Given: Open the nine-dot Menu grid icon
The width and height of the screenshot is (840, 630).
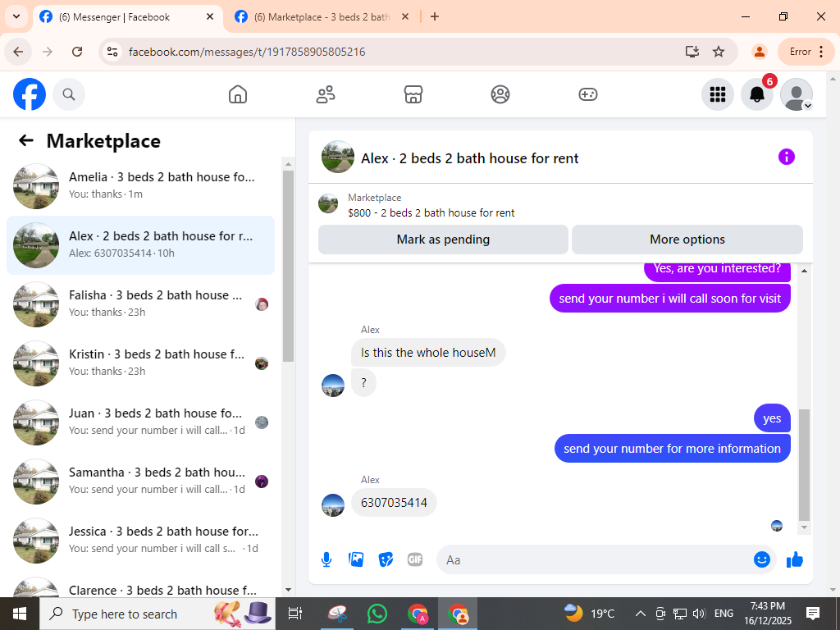Looking at the screenshot, I should point(717,94).
